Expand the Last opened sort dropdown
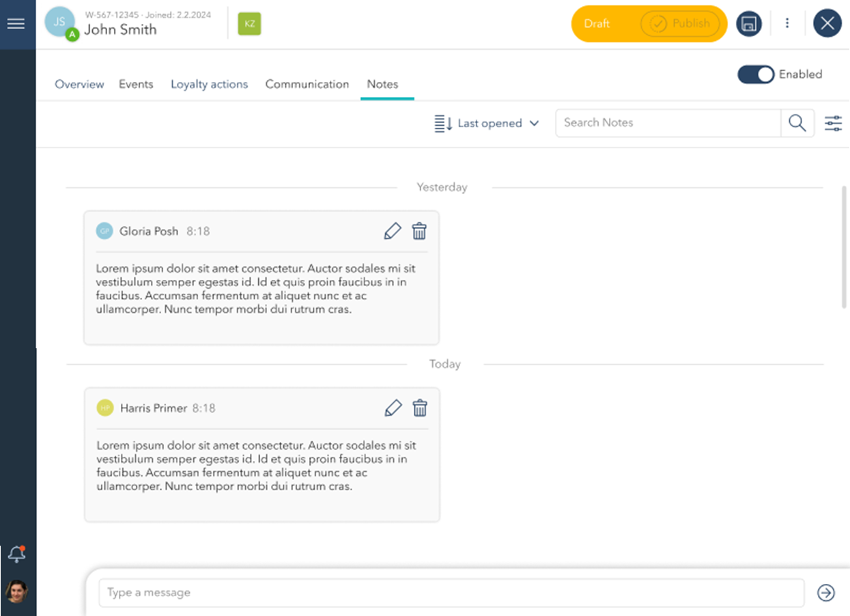Screen dimensions: 850x616 pos(487,124)
